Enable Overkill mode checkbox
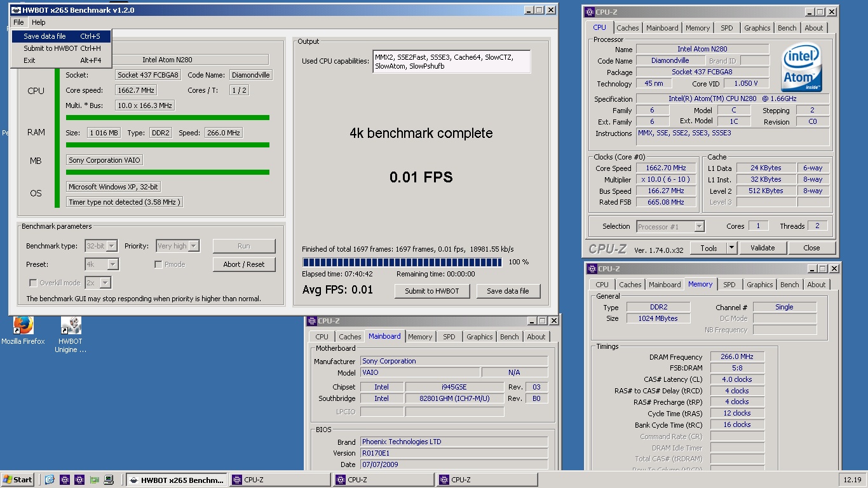Viewport: 868px width, 488px height. pos(34,283)
